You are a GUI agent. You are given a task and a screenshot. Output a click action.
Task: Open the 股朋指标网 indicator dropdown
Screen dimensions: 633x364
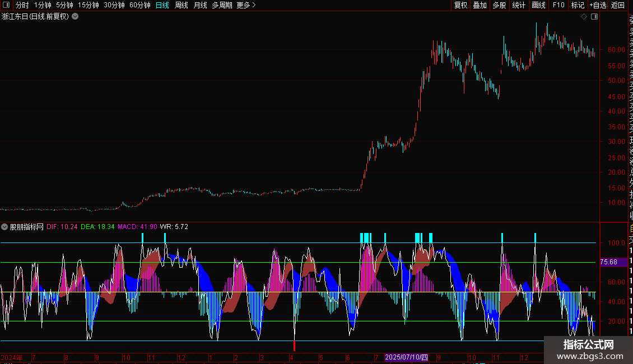tap(4, 227)
